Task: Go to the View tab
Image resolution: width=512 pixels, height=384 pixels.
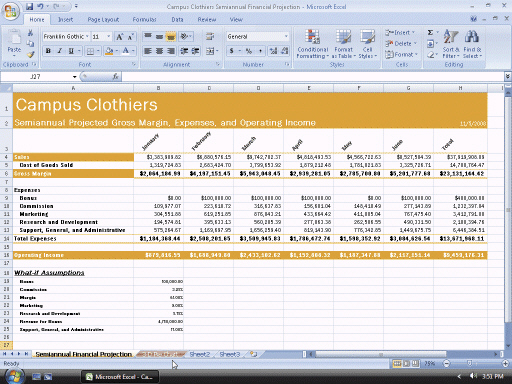Action: pos(236,20)
